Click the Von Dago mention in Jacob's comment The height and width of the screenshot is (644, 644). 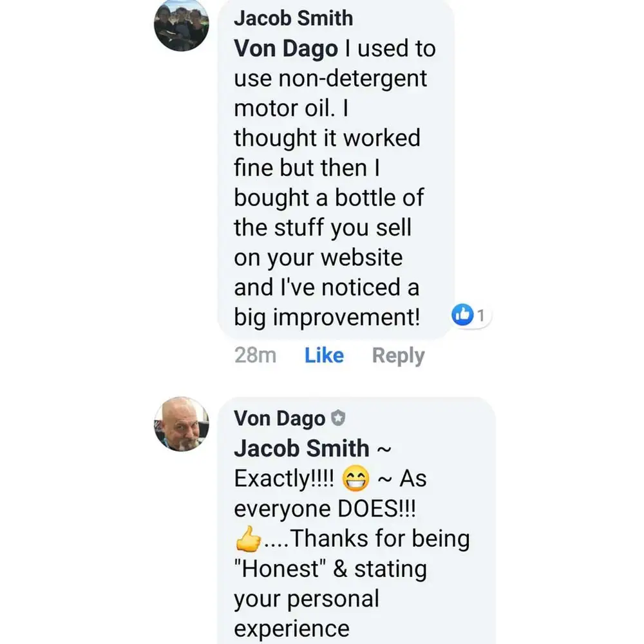[x=286, y=49]
